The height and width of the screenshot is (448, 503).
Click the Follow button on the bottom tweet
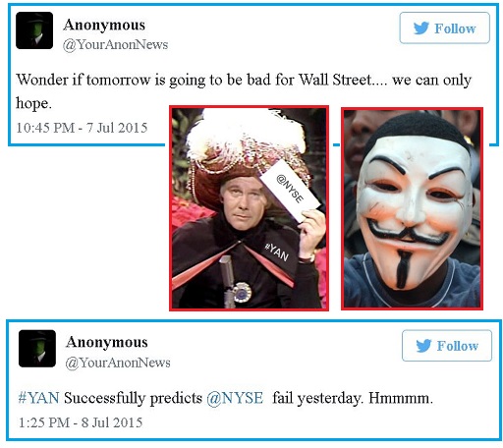pos(447,346)
